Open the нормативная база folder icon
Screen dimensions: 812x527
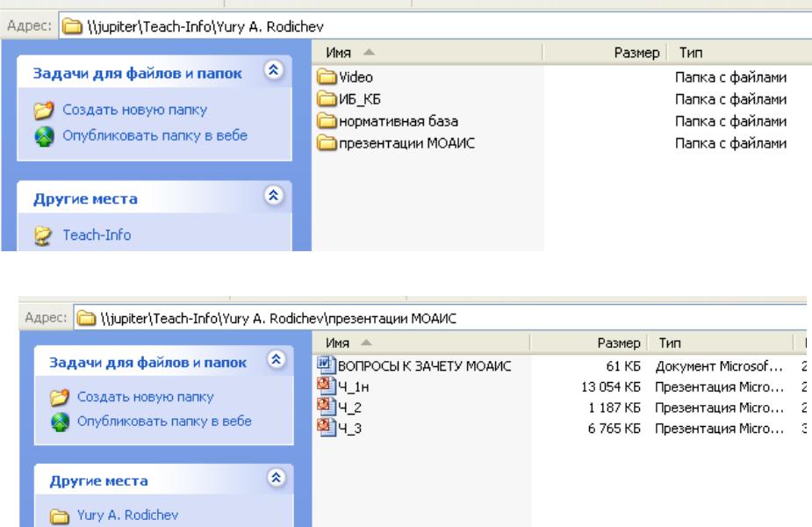click(327, 121)
